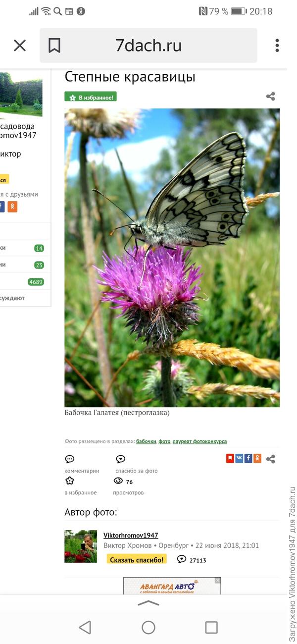Click the спасибо за фото icon
The height and width of the screenshot is (644, 297).
[x=120, y=459]
